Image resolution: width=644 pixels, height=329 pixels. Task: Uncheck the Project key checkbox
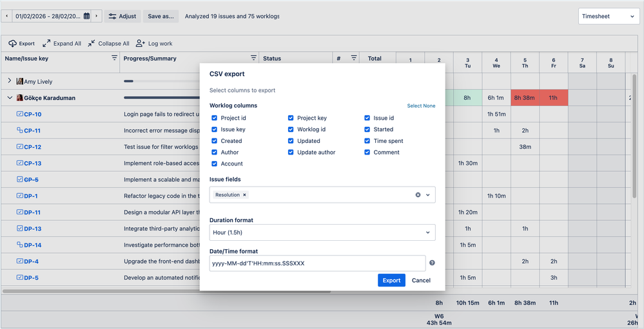pos(291,118)
